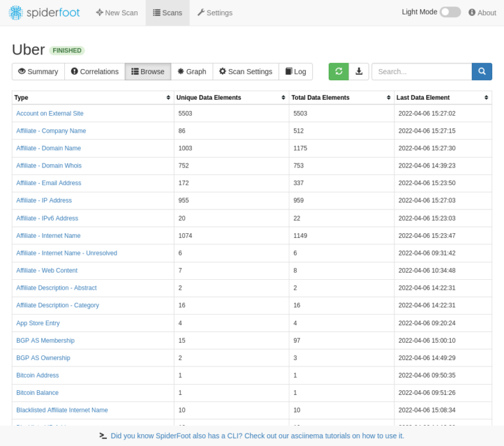Switch to the Summary tab
This screenshot has height=446, width=504.
(x=38, y=72)
